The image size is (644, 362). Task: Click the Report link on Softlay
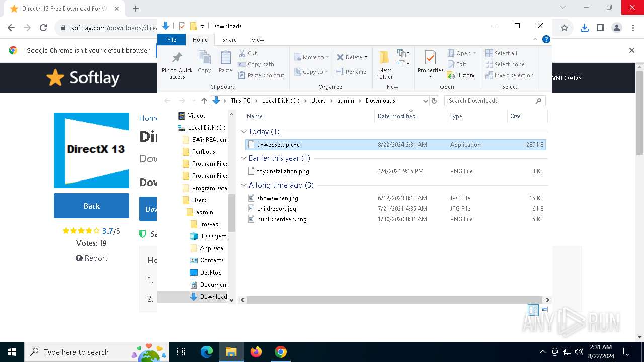(x=92, y=258)
